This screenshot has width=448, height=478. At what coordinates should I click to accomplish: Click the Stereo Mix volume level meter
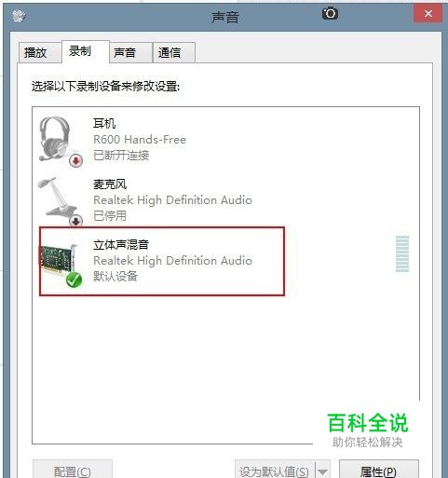pos(402,253)
